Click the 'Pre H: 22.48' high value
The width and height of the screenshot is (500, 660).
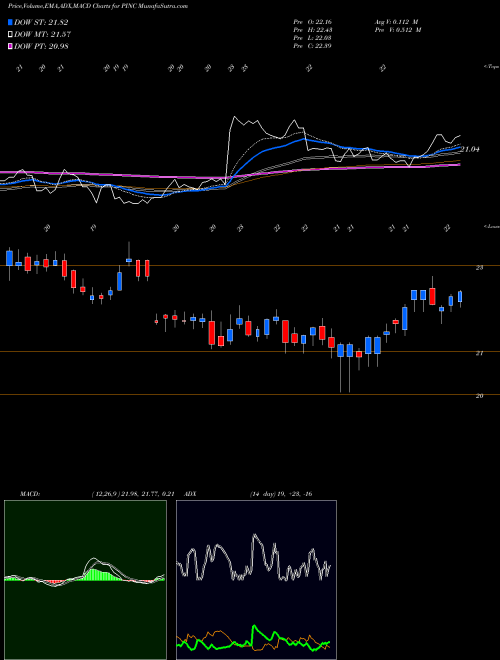point(312,30)
